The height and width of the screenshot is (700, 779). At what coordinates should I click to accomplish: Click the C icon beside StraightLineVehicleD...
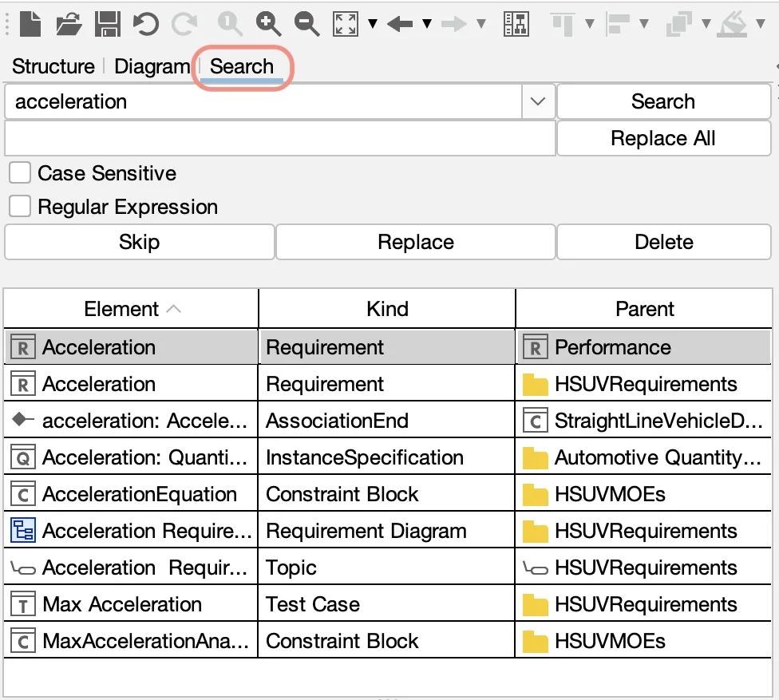pyautogui.click(x=535, y=421)
